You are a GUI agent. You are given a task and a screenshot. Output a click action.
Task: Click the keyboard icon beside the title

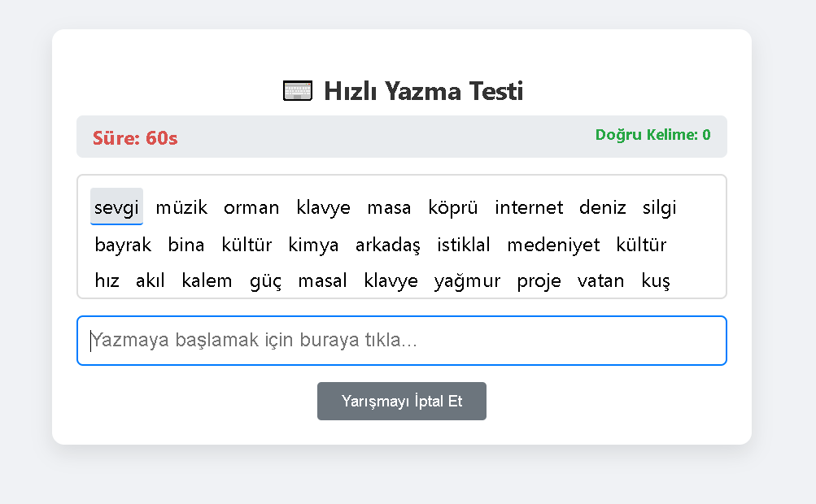pyautogui.click(x=298, y=91)
